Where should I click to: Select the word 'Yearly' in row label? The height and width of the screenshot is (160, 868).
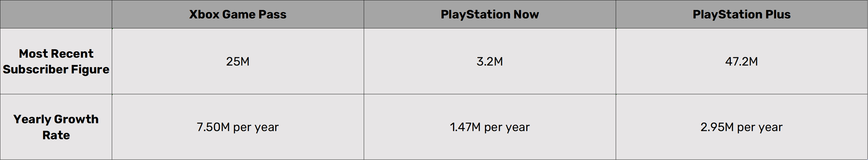coord(32,119)
